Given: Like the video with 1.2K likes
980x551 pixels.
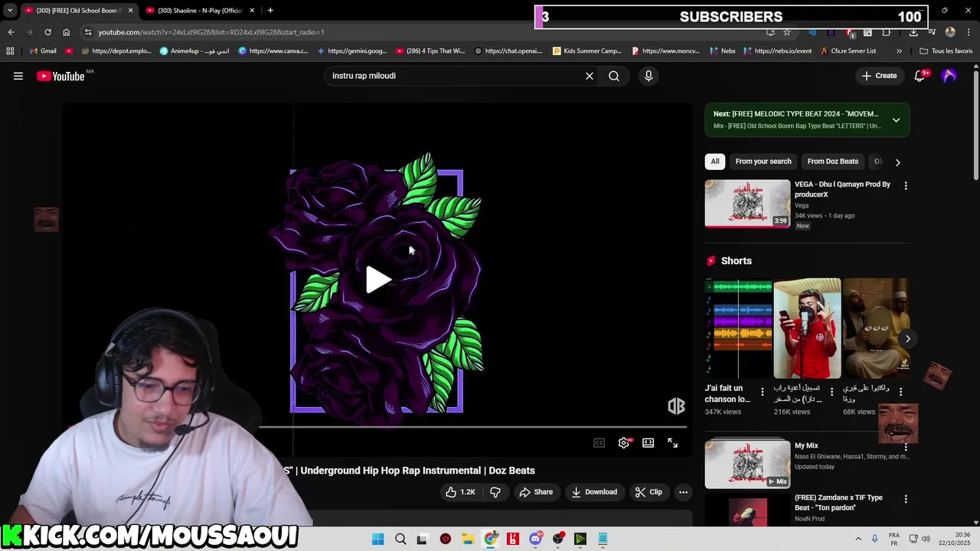Looking at the screenshot, I should point(460,492).
